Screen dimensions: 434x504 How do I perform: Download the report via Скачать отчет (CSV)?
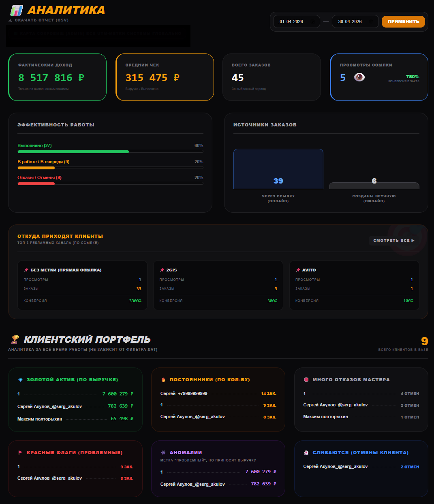tap(41, 20)
